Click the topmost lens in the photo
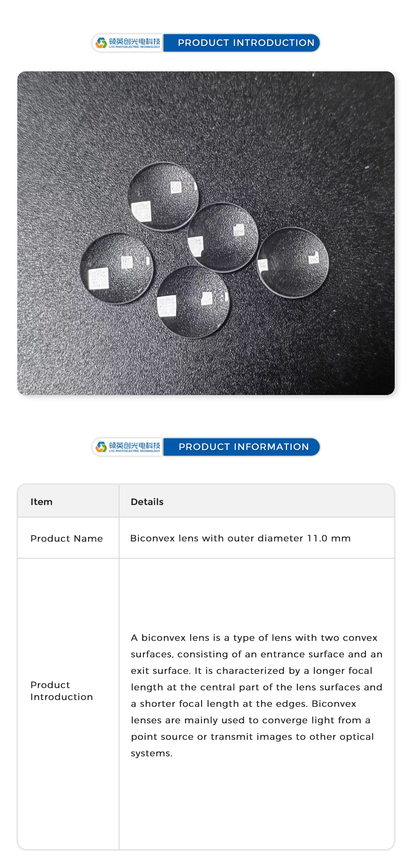412x868 pixels. 163,196
